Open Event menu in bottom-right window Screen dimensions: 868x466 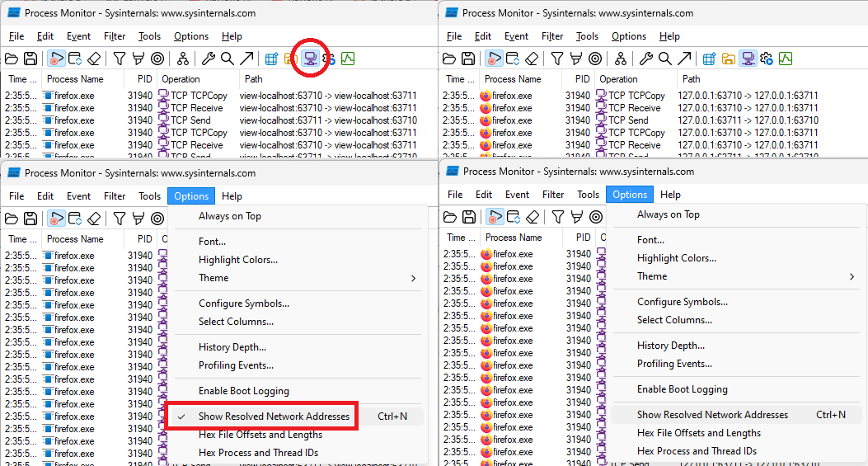tap(517, 195)
